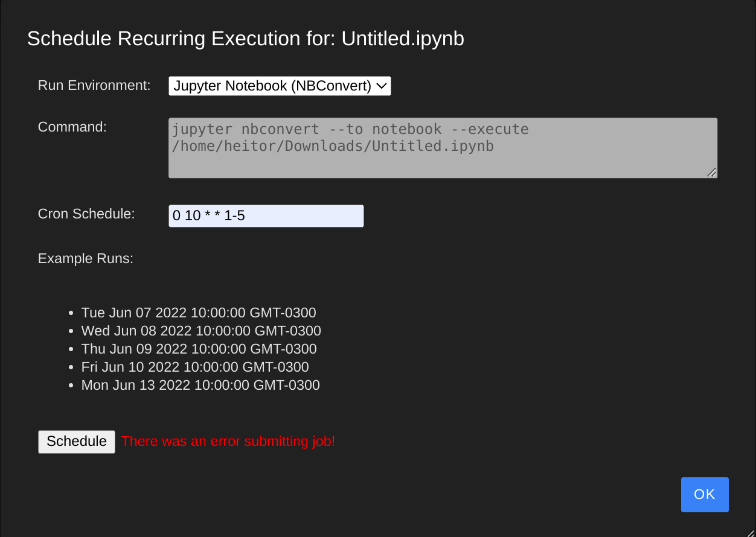The height and width of the screenshot is (537, 756).
Task: Click the error message about job submission
Action: click(x=228, y=441)
